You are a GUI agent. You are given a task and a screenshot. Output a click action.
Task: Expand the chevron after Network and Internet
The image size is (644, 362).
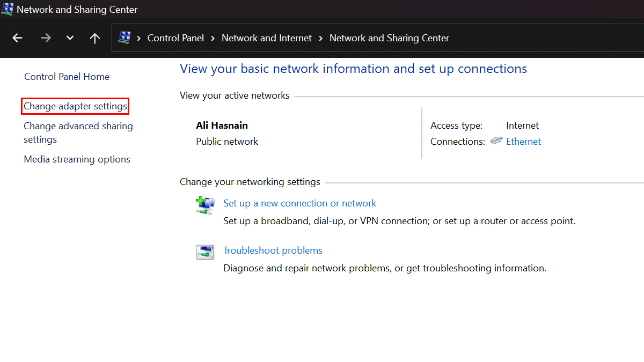tap(321, 38)
